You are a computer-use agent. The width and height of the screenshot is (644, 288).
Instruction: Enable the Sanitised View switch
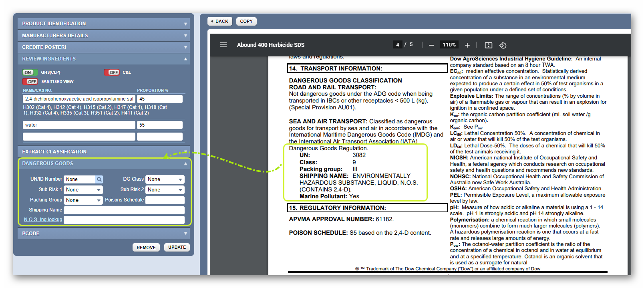(30, 82)
